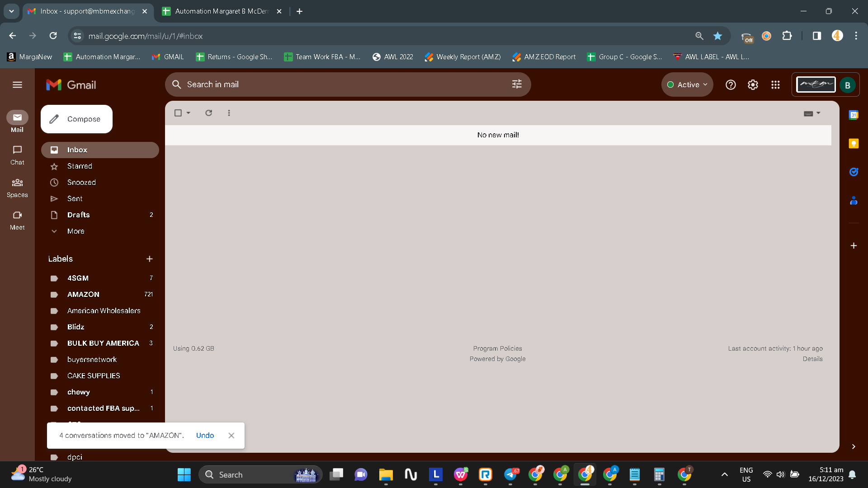The height and width of the screenshot is (488, 868).
Task: Show search options filter icon
Action: tap(517, 84)
